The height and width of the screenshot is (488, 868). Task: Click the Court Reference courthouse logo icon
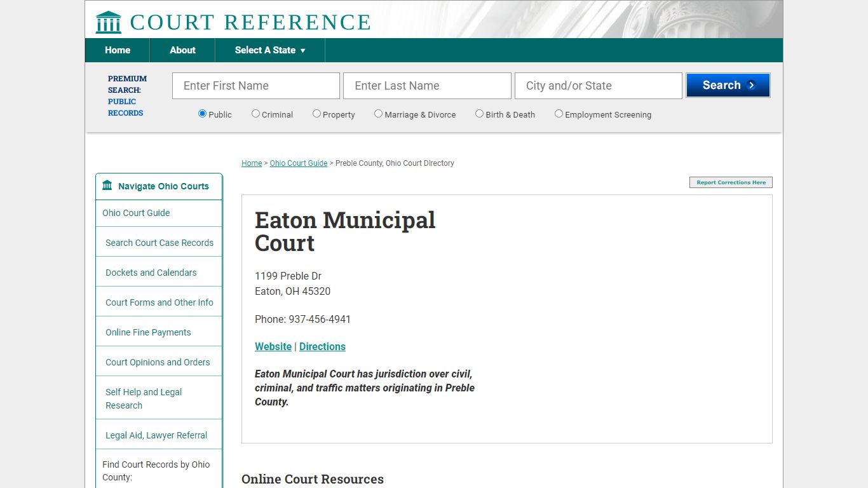click(x=108, y=22)
